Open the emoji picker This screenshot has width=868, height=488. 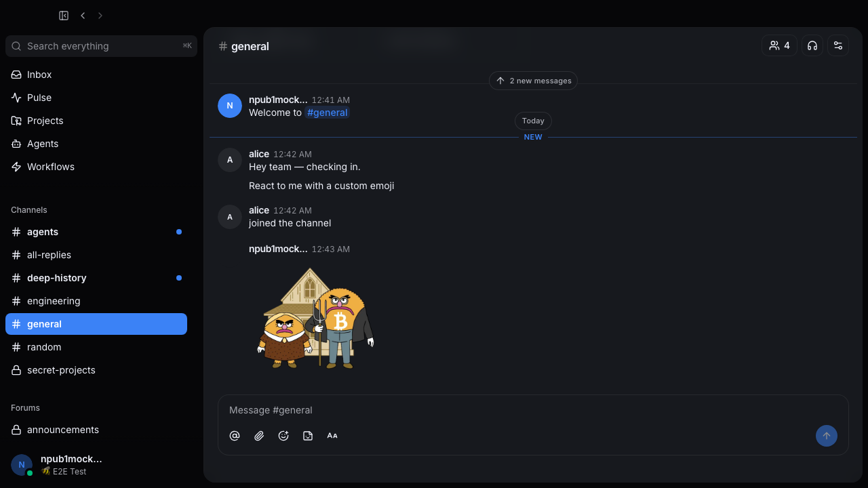[x=283, y=436]
